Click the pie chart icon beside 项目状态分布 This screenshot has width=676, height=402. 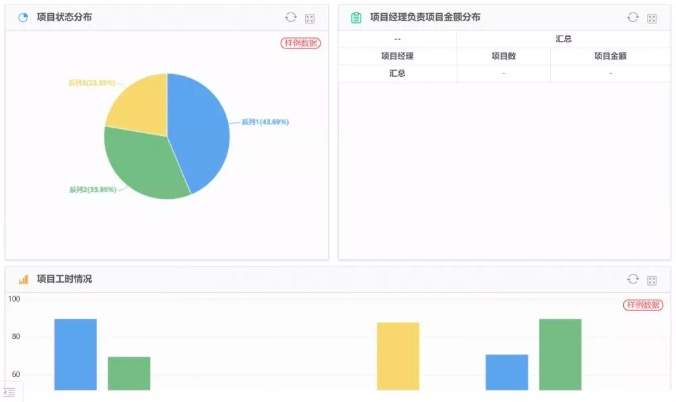pos(23,18)
